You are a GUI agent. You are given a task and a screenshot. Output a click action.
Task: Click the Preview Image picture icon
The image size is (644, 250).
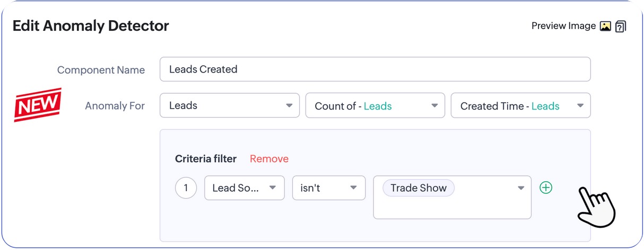[605, 26]
